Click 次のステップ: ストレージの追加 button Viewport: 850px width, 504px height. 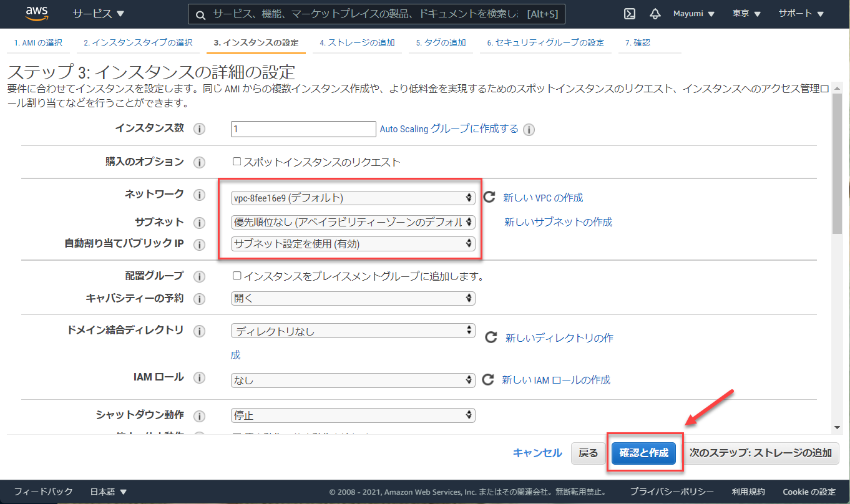coord(761,453)
